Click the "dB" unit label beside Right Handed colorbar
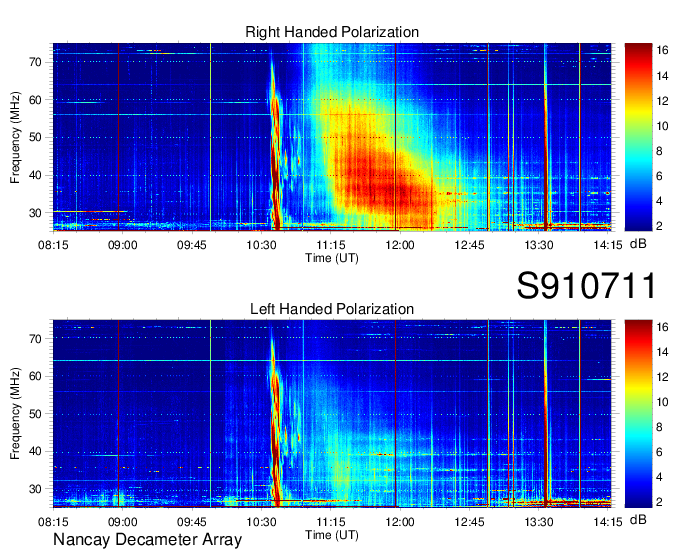680x552 pixels. [x=638, y=244]
